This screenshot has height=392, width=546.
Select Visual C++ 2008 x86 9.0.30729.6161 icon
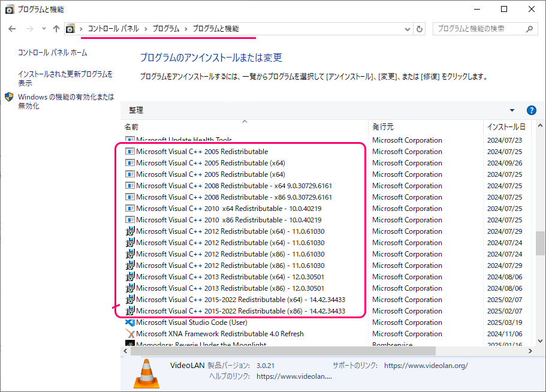[x=130, y=197]
